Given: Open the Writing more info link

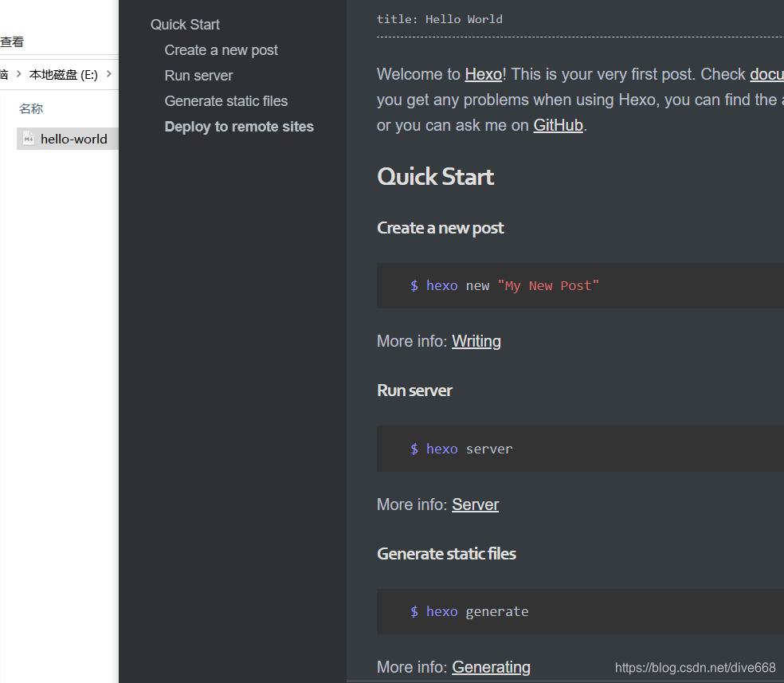Looking at the screenshot, I should [476, 341].
